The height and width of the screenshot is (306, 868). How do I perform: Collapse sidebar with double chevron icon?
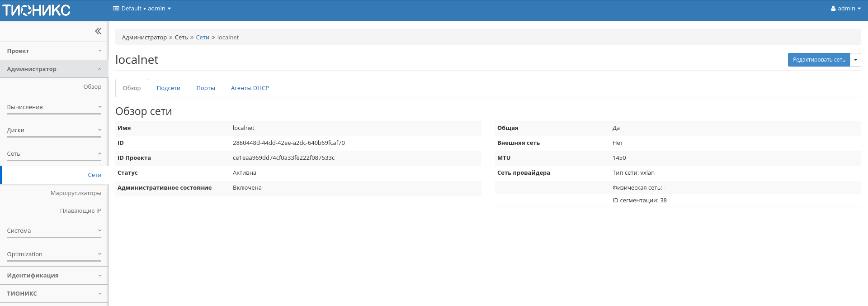[98, 31]
